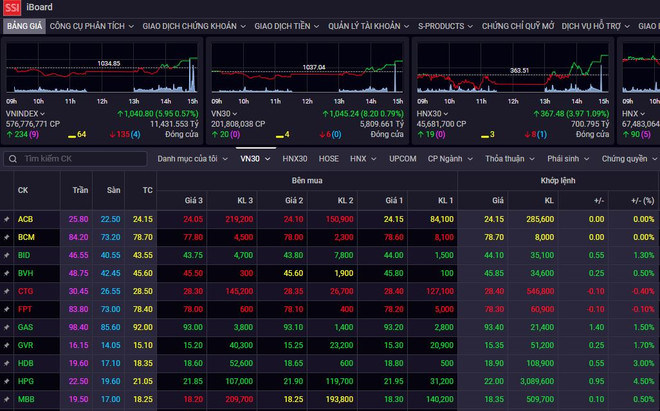Viewport: 660px width, 411px height.
Task: Open VN30 index selector under chart
Action: click(x=224, y=114)
